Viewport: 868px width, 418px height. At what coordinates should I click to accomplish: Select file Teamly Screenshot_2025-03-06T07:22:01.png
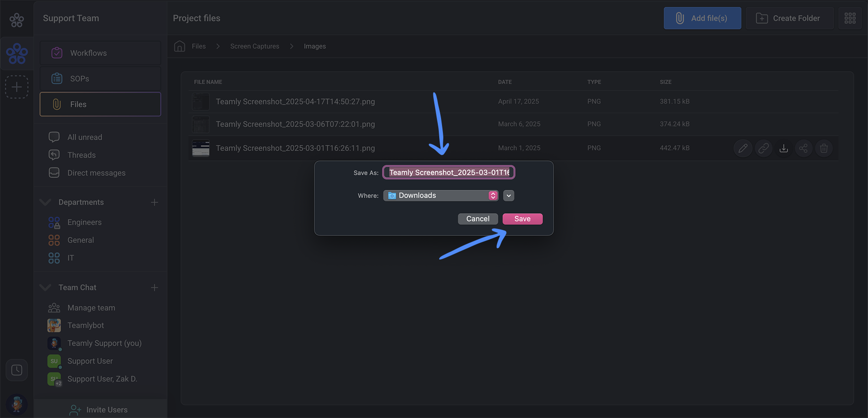[x=295, y=124]
